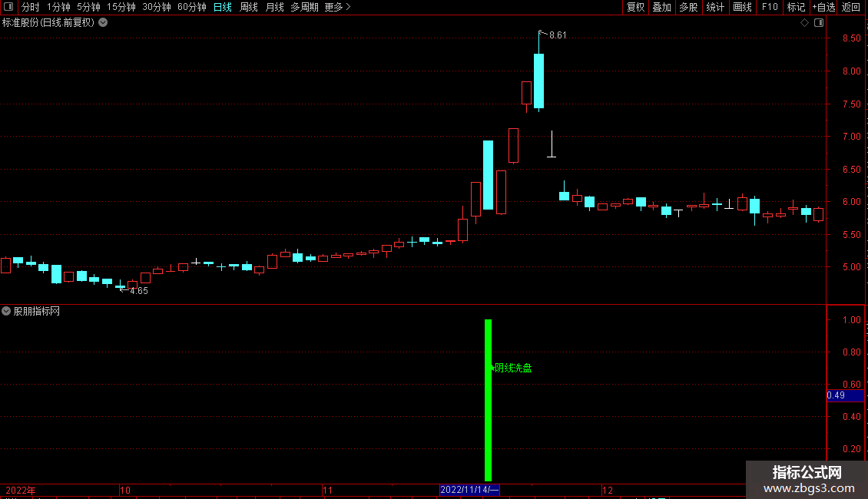Open F10 company info
This screenshot has height=499, width=868.
pos(770,7)
